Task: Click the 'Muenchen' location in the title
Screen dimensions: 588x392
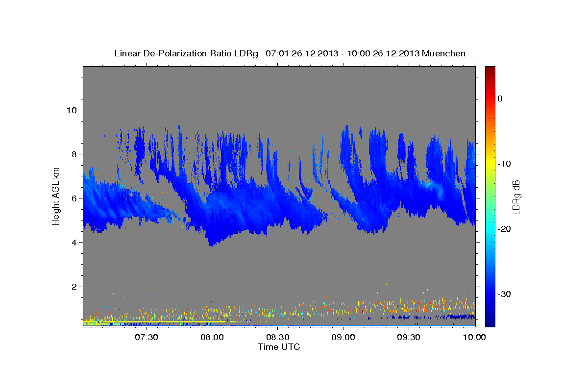Action: tap(444, 53)
